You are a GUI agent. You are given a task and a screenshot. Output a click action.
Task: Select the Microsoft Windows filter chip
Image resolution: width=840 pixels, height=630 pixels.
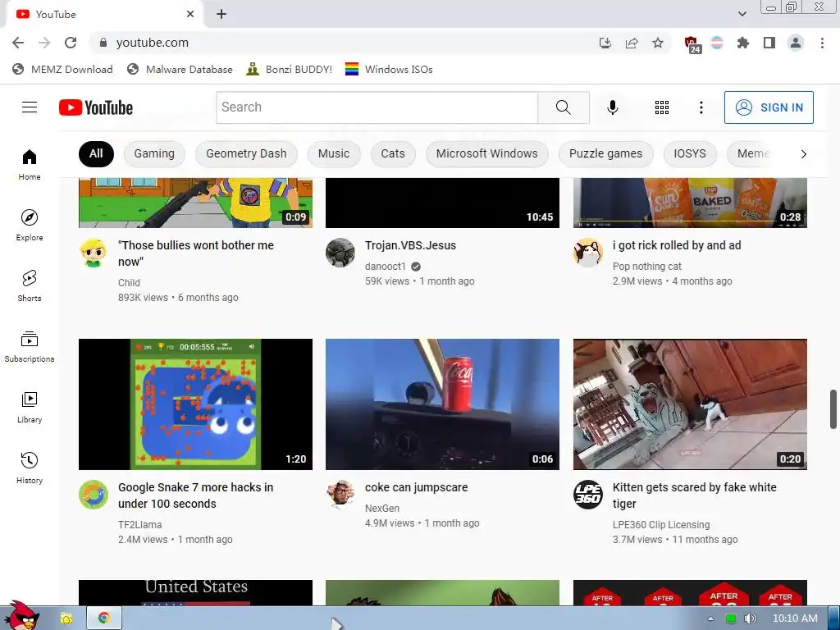click(487, 153)
